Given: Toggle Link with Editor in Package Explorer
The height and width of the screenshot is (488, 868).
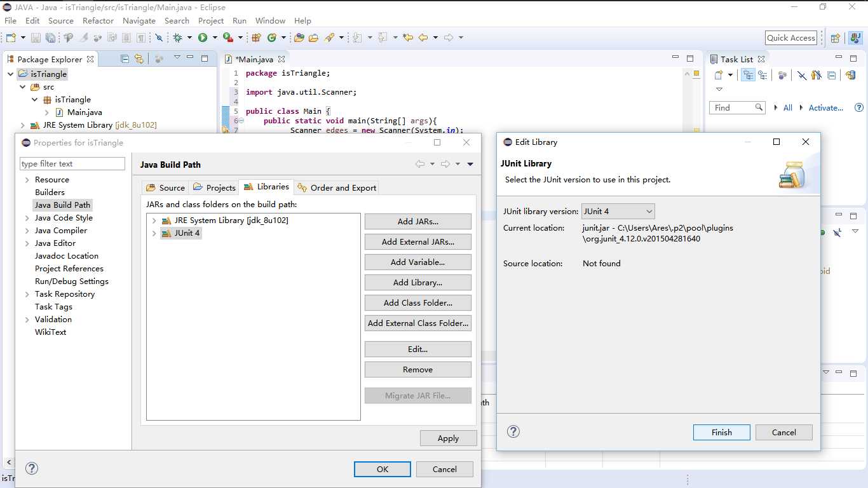Looking at the screenshot, I should click(x=139, y=58).
